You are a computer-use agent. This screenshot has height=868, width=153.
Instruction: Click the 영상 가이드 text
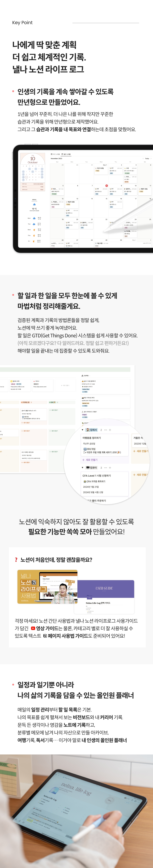pos(47,628)
